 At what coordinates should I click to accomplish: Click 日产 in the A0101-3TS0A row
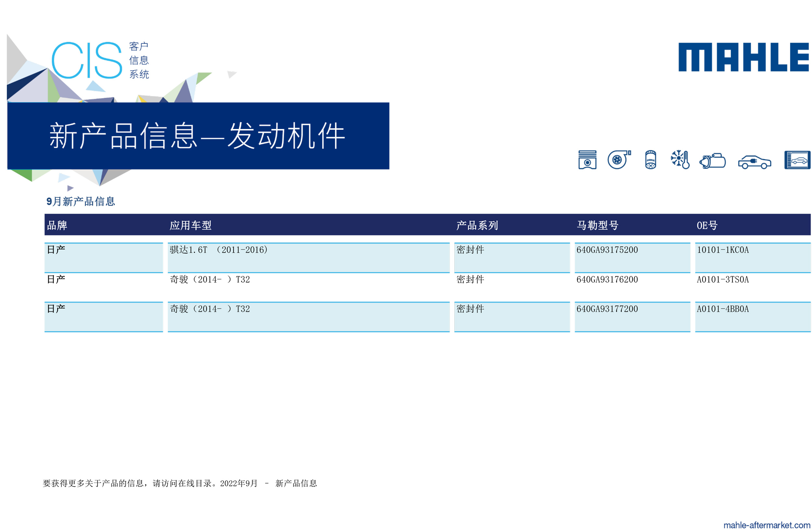point(56,279)
